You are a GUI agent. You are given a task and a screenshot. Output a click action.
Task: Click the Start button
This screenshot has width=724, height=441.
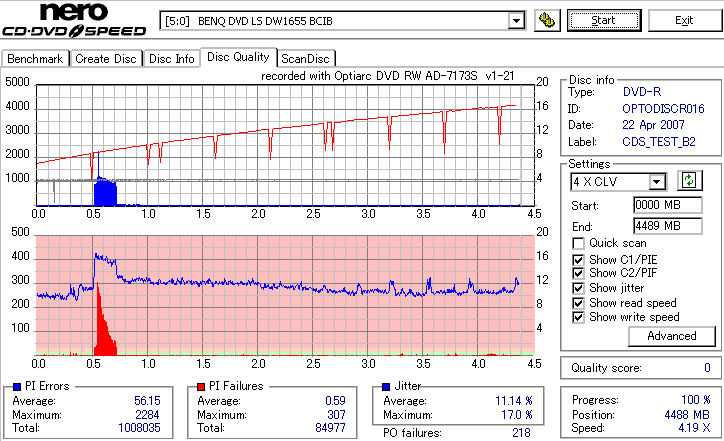point(604,20)
